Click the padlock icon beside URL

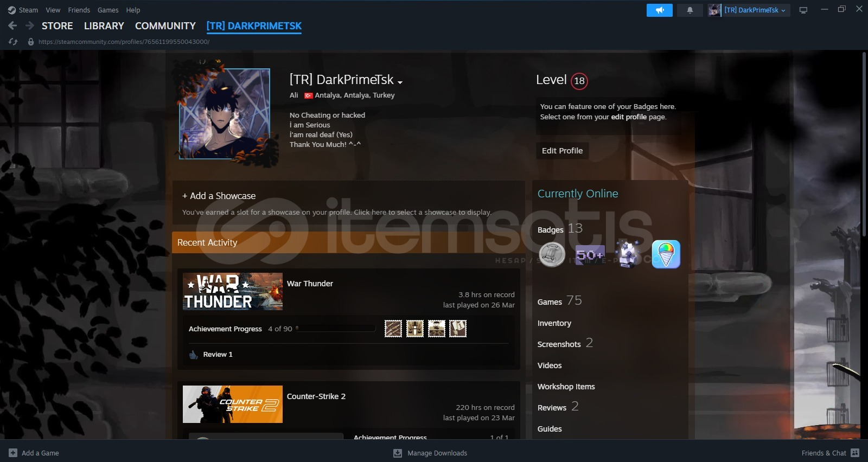point(31,42)
